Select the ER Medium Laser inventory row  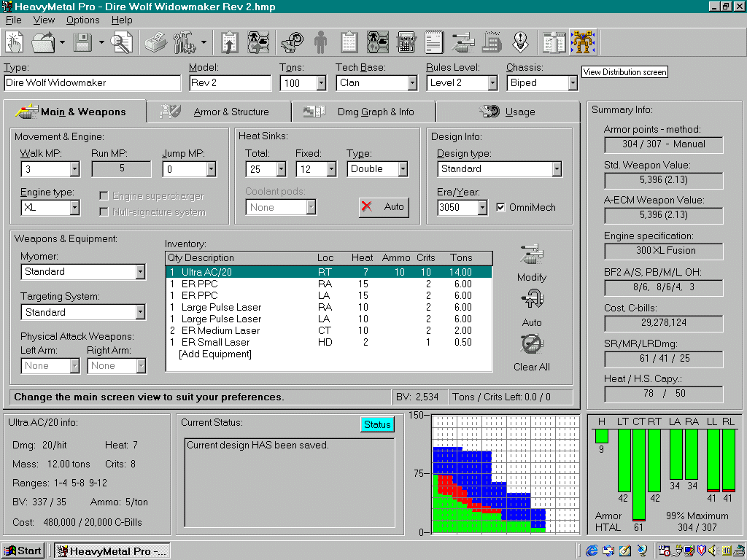[x=329, y=330]
